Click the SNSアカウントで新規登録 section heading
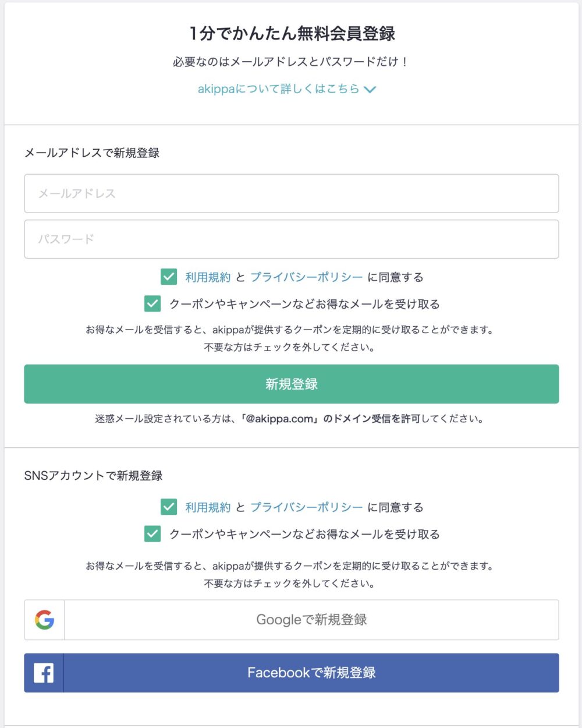This screenshot has width=582, height=728. (93, 475)
